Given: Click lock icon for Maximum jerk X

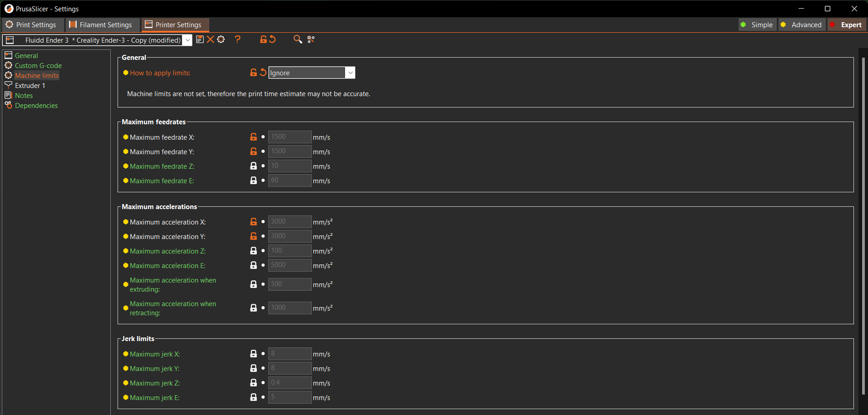Looking at the screenshot, I should click(253, 354).
